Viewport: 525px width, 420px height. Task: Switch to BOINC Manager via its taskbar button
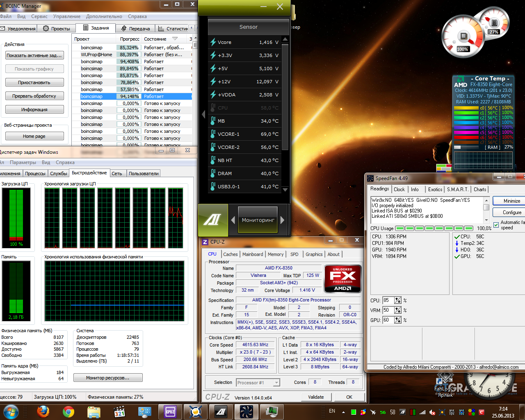pyautogui.click(x=196, y=411)
